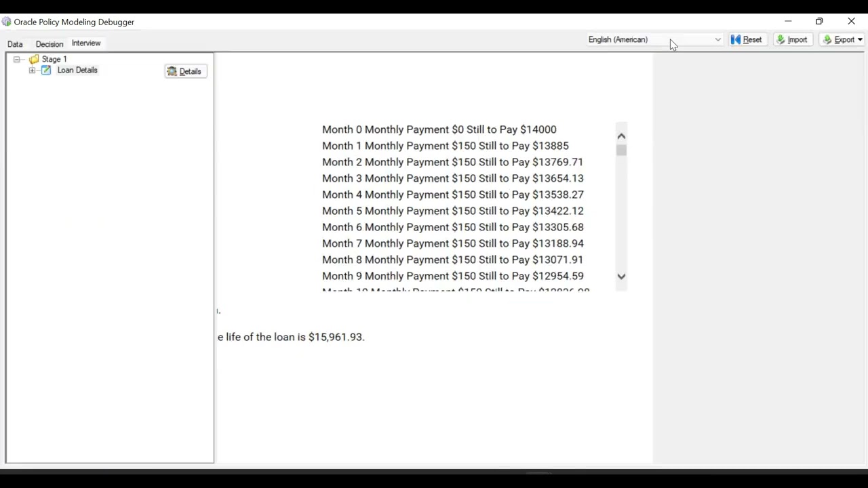Open the English (American) language dropdown
Viewport: 868px width, 488px height.
point(655,40)
